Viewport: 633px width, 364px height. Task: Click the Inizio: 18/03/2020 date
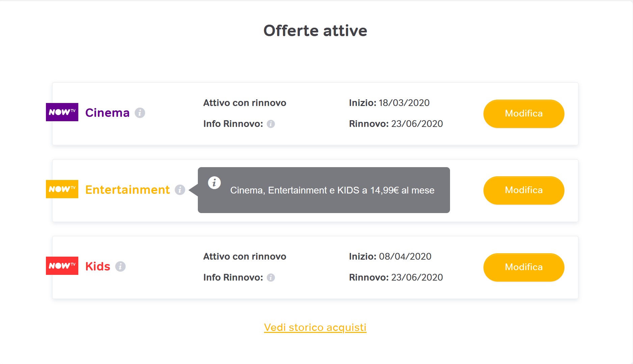point(389,103)
